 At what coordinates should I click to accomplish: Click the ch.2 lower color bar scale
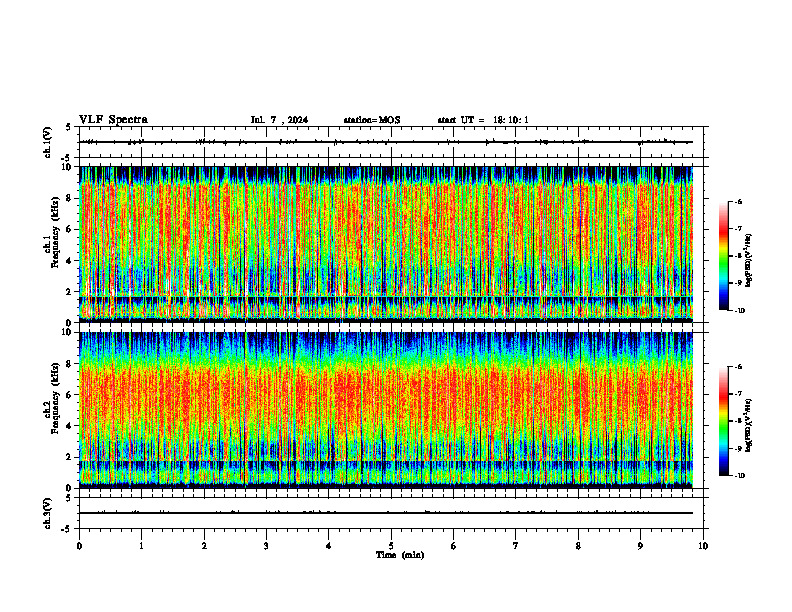click(723, 421)
